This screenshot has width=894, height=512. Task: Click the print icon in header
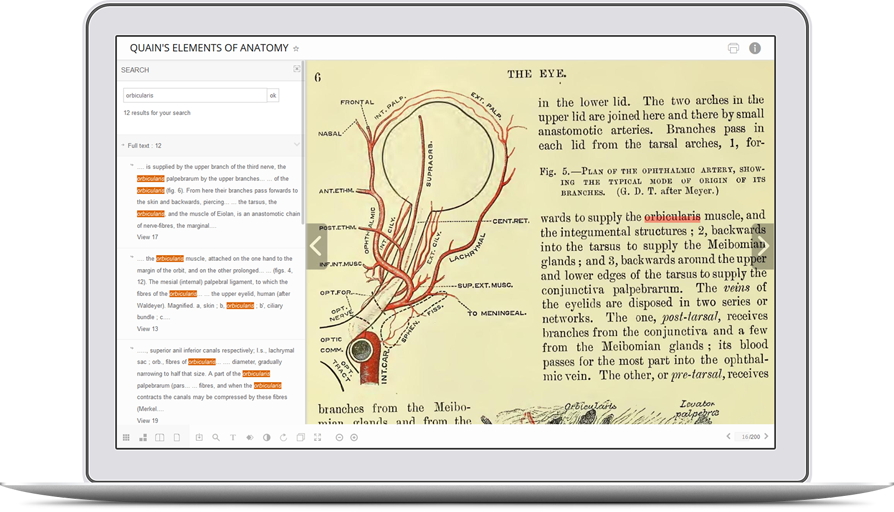click(733, 48)
